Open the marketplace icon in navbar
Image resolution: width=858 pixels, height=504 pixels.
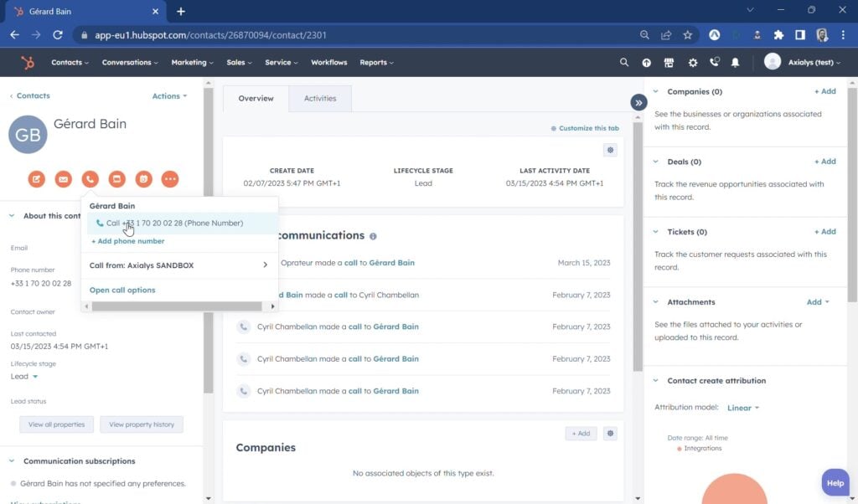tap(669, 63)
